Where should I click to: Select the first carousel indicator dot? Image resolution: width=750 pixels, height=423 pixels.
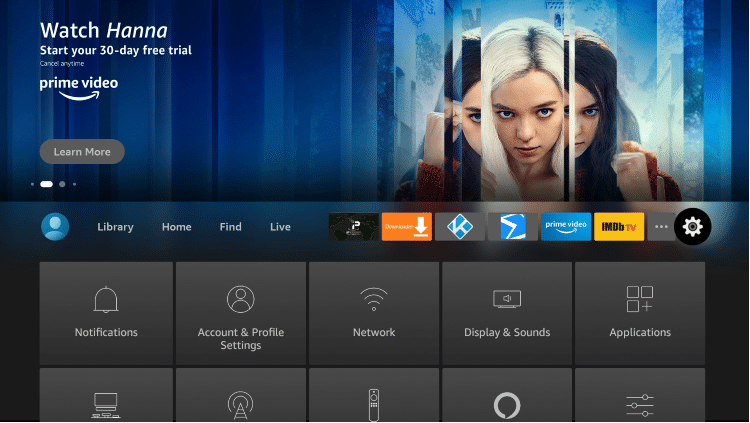pos(32,184)
